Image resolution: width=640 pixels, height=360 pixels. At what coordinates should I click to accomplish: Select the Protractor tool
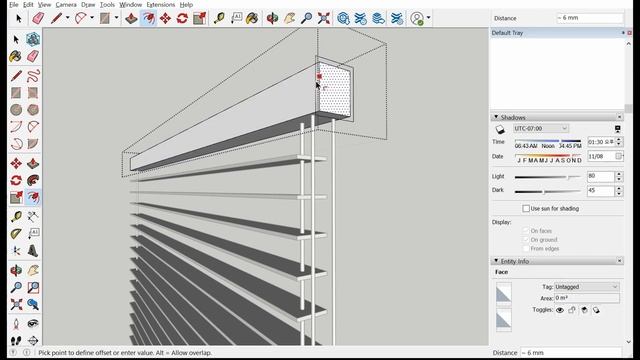coord(16,233)
